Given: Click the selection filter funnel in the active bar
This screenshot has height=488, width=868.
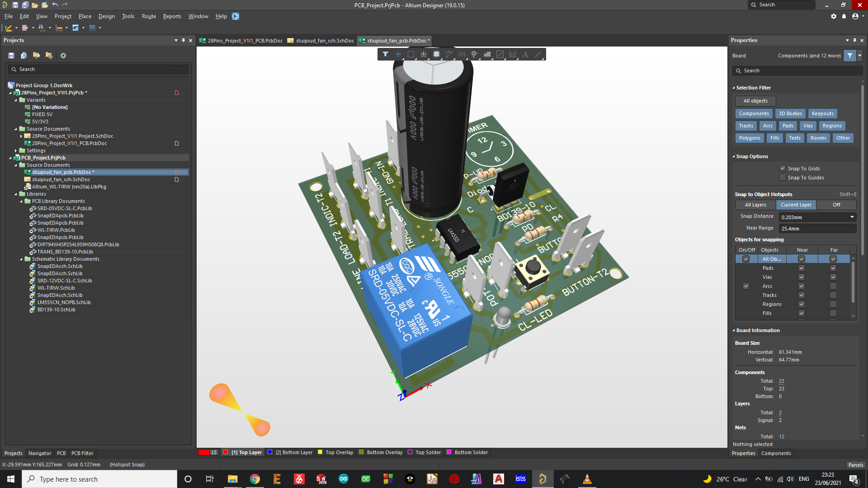Looking at the screenshot, I should coord(385,54).
